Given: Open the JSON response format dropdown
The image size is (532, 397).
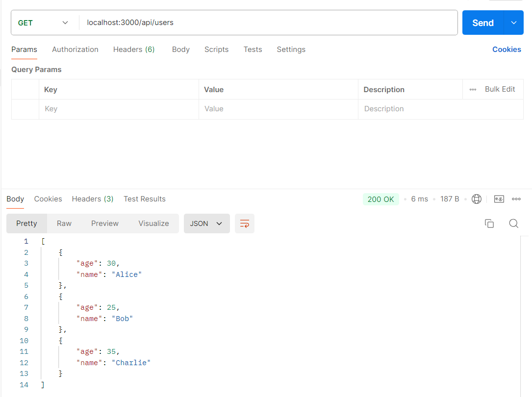Looking at the screenshot, I should pos(206,223).
